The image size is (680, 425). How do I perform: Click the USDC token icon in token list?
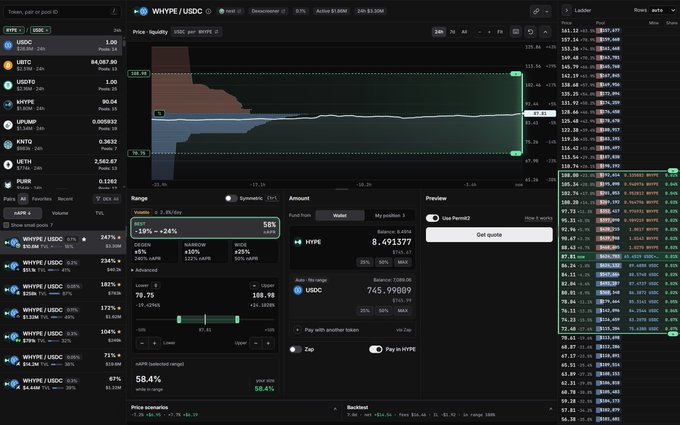click(x=8, y=45)
